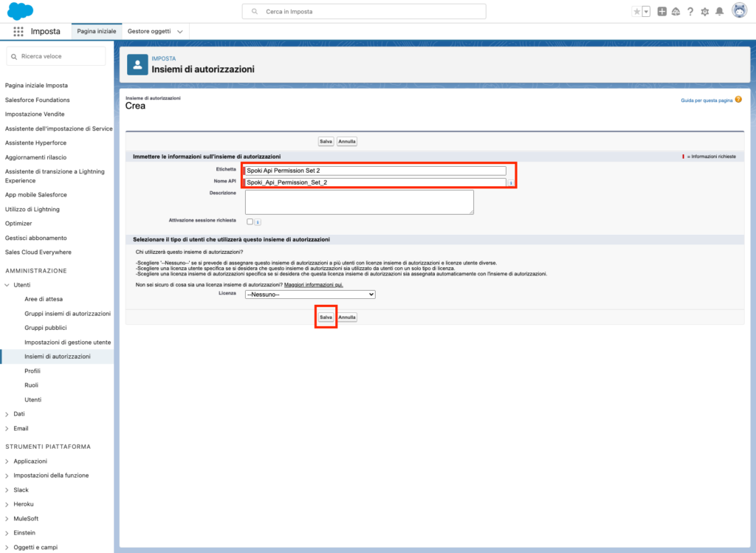Switch to the Pagina iniziale tab

96,32
